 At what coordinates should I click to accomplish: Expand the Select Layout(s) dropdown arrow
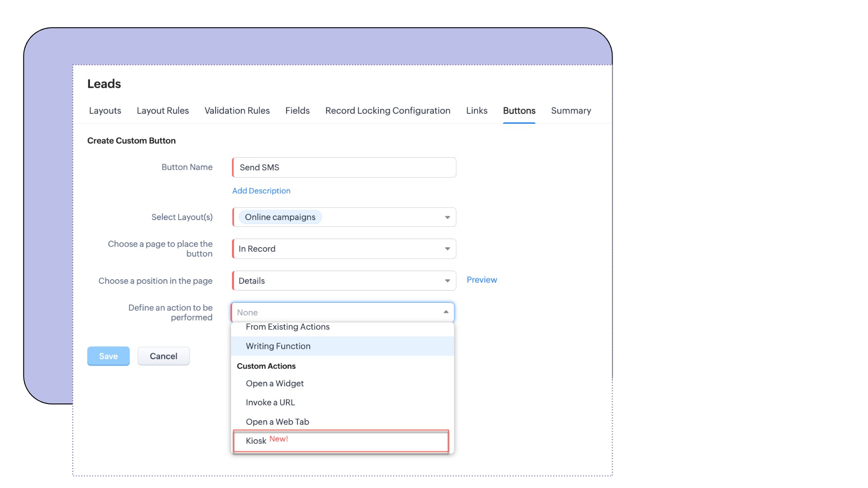(447, 217)
